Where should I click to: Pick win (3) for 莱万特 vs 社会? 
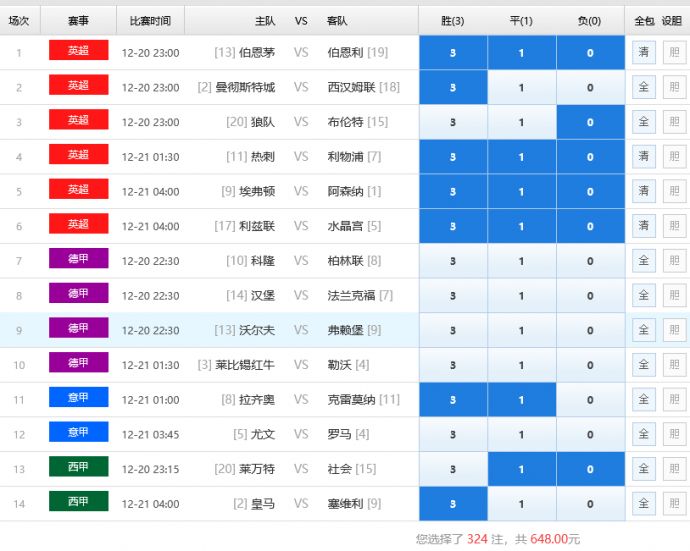coord(453,469)
